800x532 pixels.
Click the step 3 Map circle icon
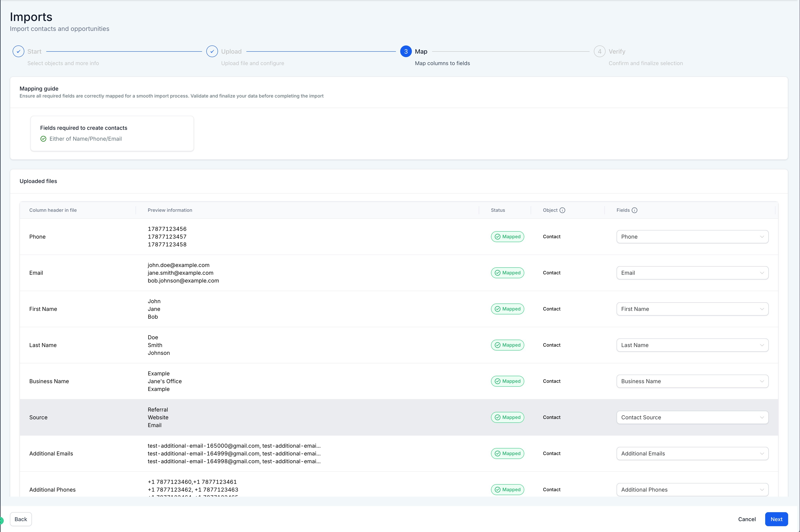click(x=406, y=51)
